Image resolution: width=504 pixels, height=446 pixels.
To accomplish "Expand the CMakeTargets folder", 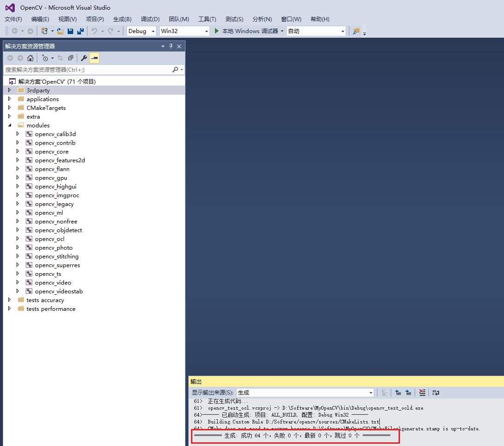I will 9,107.
